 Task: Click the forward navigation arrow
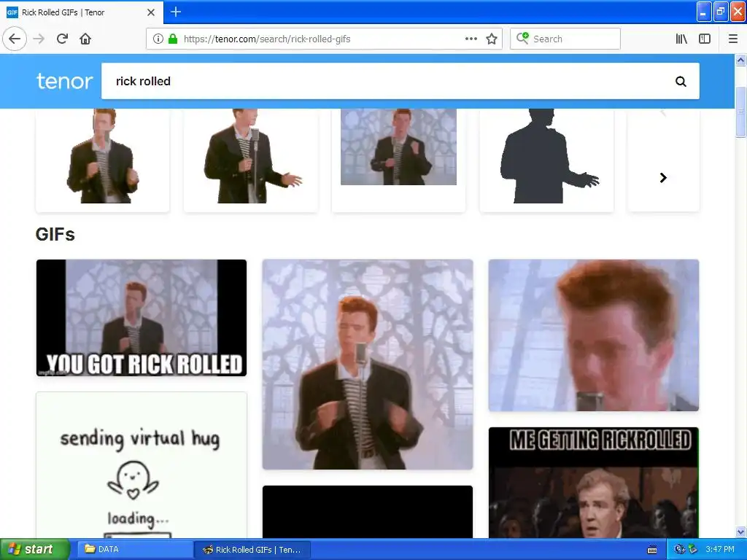(39, 39)
